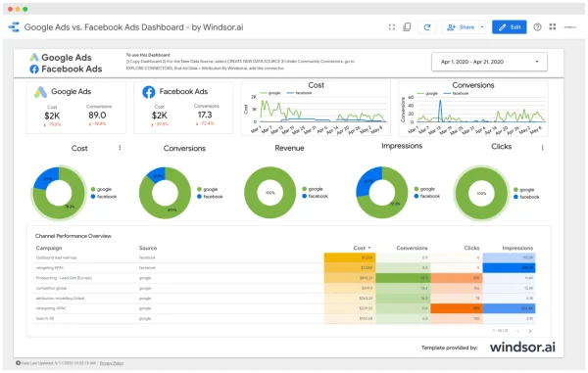
Task: Open three-dot menu beside Cost donut title
Action: click(120, 148)
